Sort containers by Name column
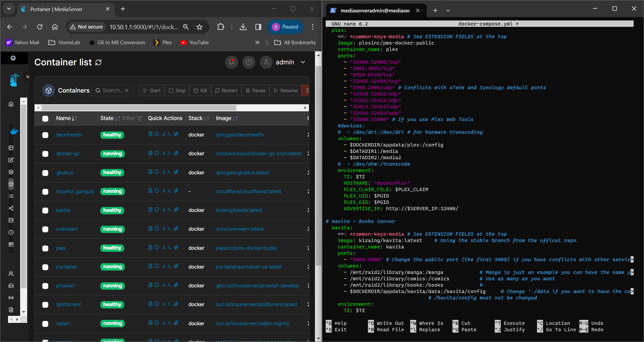This screenshot has height=342, width=644. click(x=67, y=118)
